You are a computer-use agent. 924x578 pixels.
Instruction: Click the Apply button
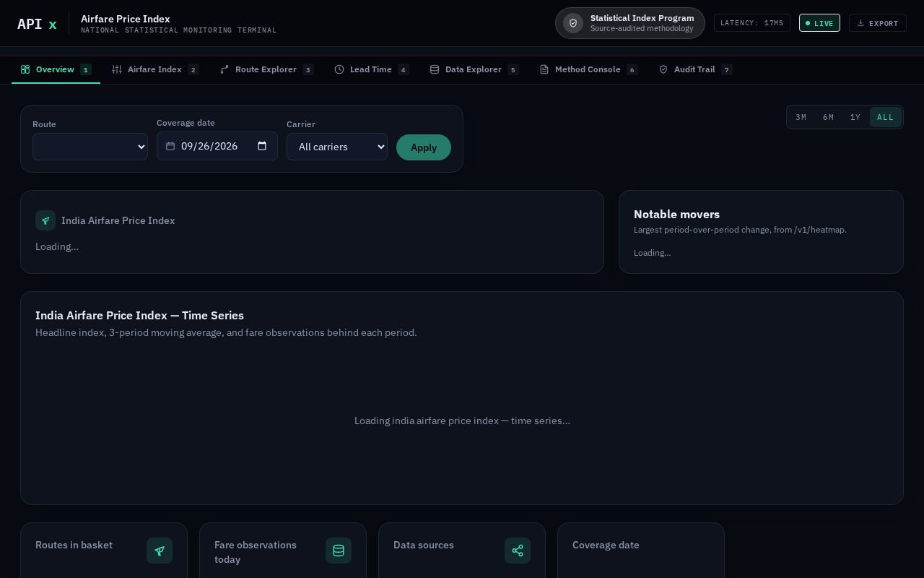tap(424, 147)
